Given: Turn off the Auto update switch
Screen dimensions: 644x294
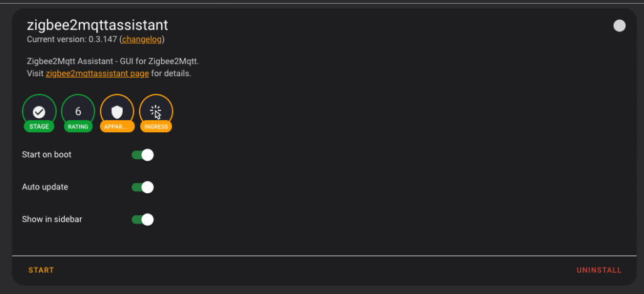Looking at the screenshot, I should pyautogui.click(x=143, y=187).
